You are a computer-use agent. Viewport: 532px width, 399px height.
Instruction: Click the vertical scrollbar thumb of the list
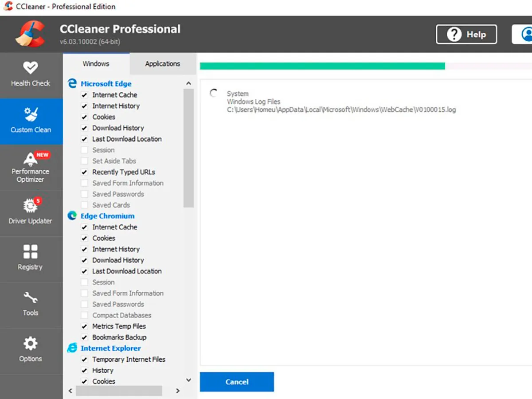point(188,148)
